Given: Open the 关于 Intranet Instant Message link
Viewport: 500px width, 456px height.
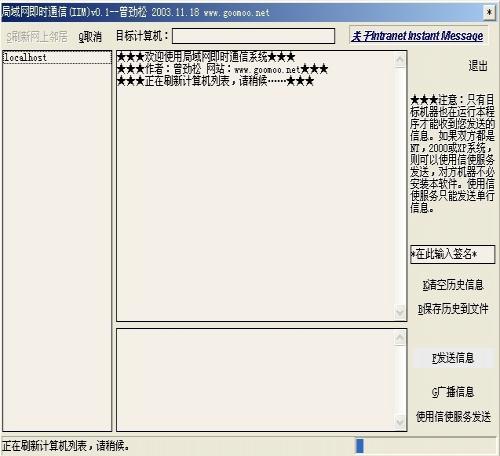Looking at the screenshot, I should (x=417, y=36).
